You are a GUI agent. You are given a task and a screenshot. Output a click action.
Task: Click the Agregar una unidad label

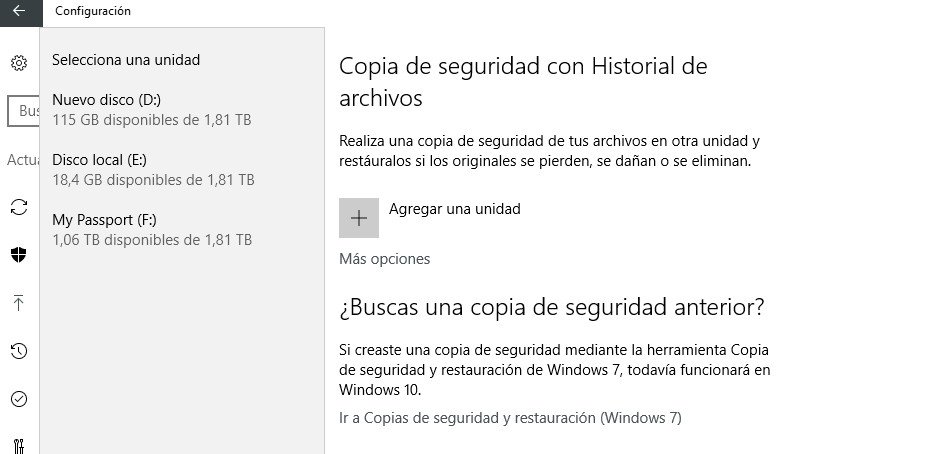(454, 209)
